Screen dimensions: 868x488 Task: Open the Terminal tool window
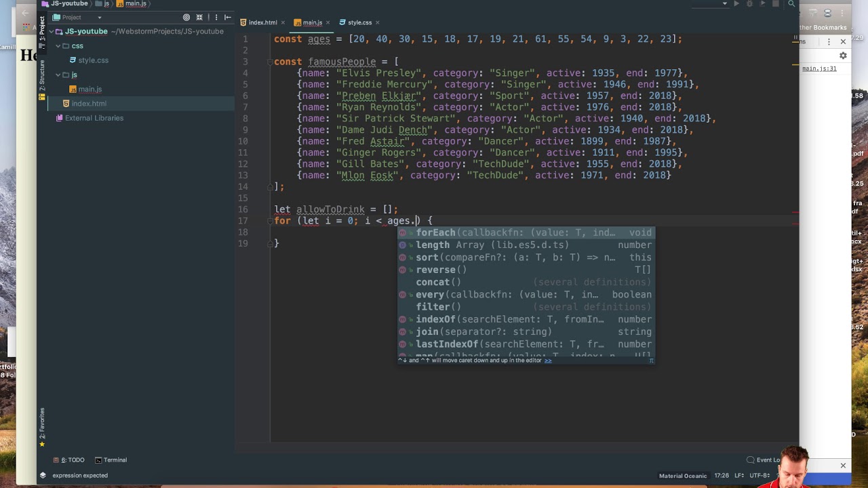[x=111, y=460]
